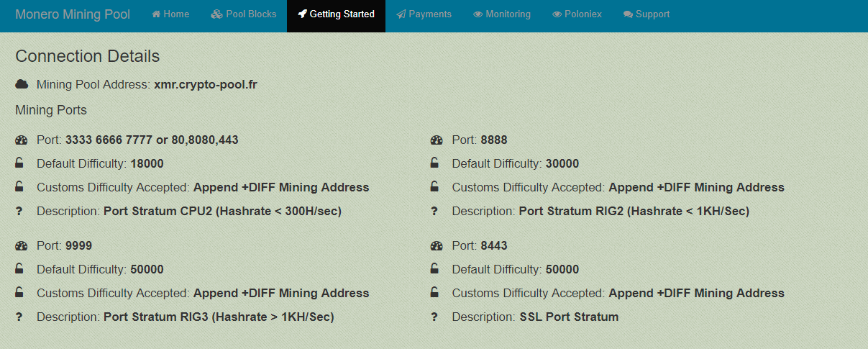
Task: Click the difficulty value 30000
Action: pos(562,163)
